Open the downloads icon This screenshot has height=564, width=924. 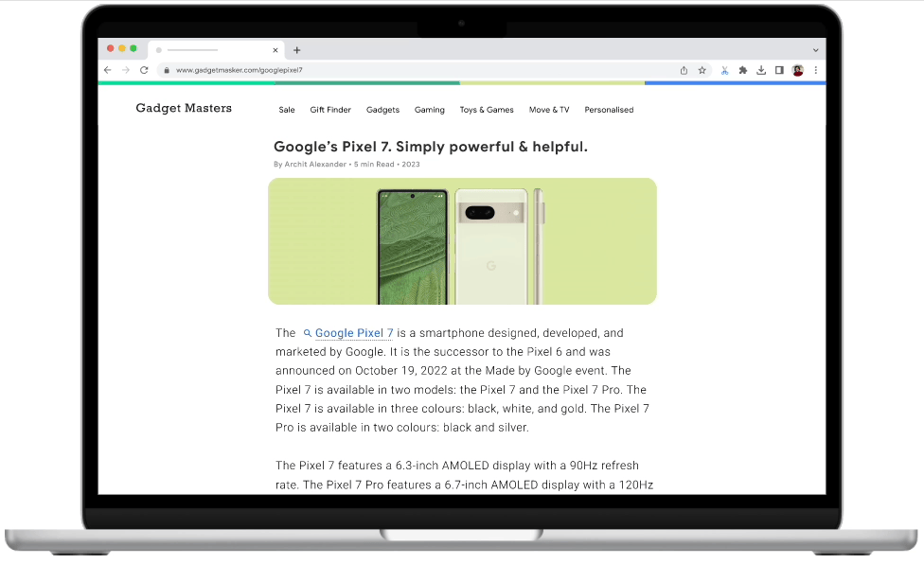(x=761, y=70)
